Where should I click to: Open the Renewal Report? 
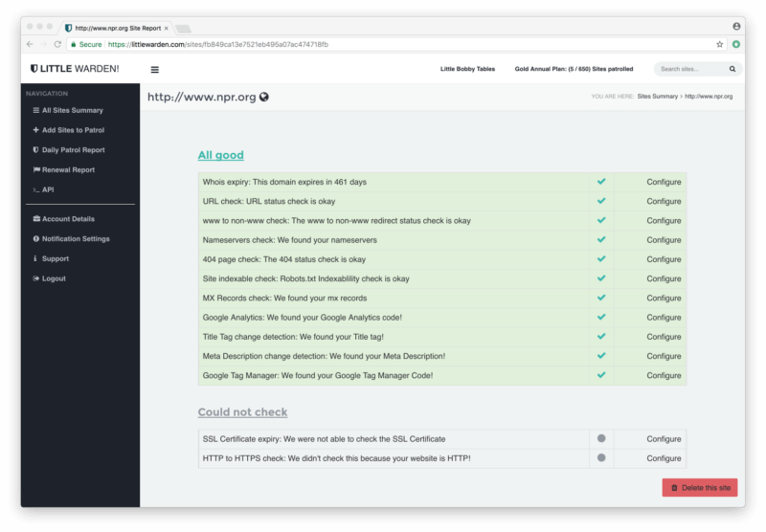click(63, 170)
